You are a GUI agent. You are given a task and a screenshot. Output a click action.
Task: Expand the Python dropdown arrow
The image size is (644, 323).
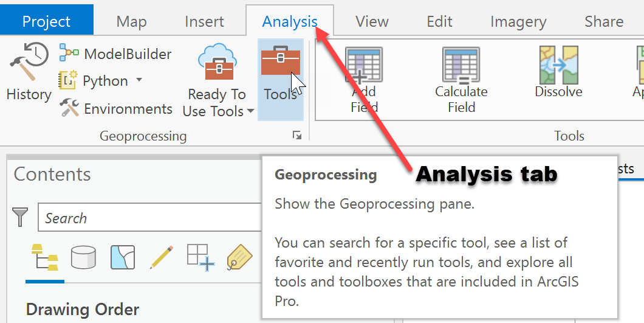click(139, 80)
